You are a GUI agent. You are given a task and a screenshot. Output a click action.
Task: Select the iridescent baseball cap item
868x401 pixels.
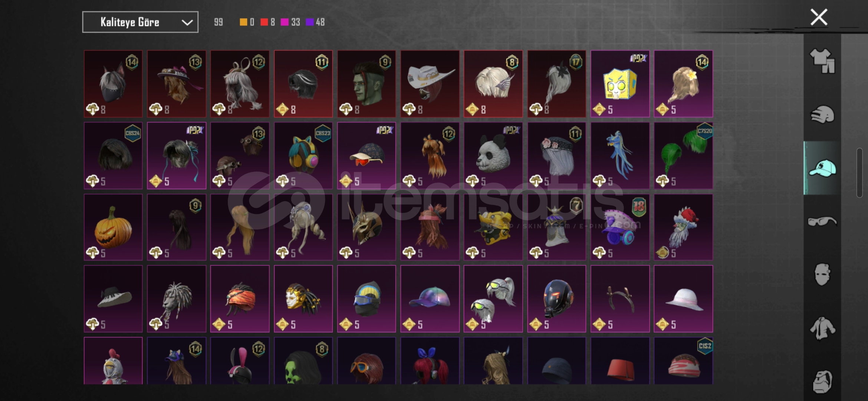click(x=430, y=299)
